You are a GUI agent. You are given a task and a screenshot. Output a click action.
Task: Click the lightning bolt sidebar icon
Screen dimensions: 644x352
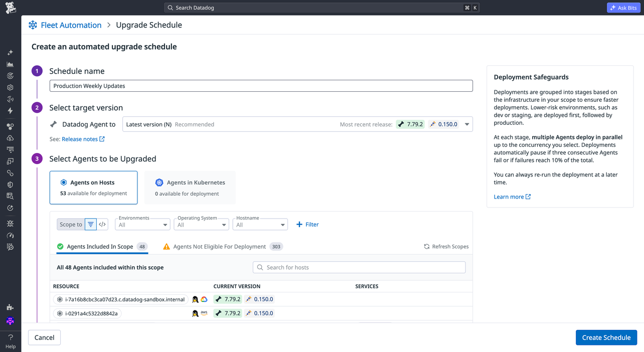point(10,111)
